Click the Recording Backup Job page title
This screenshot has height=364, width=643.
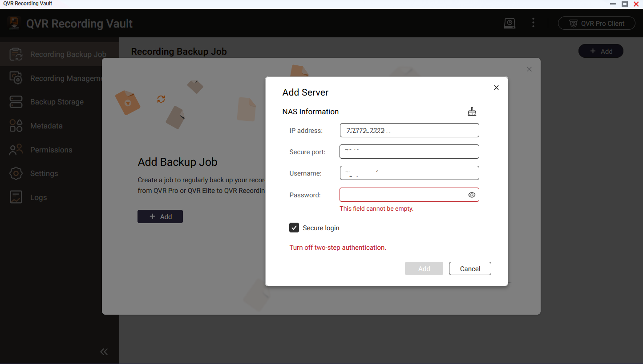coord(179,52)
